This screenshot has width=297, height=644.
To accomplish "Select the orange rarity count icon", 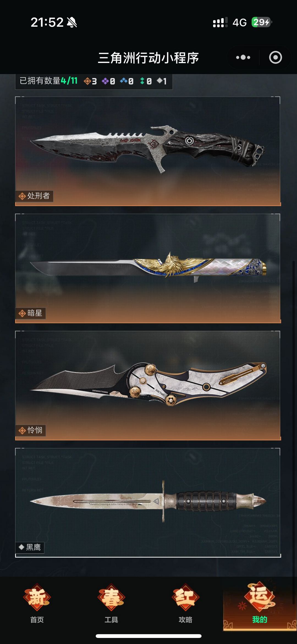I will point(87,81).
